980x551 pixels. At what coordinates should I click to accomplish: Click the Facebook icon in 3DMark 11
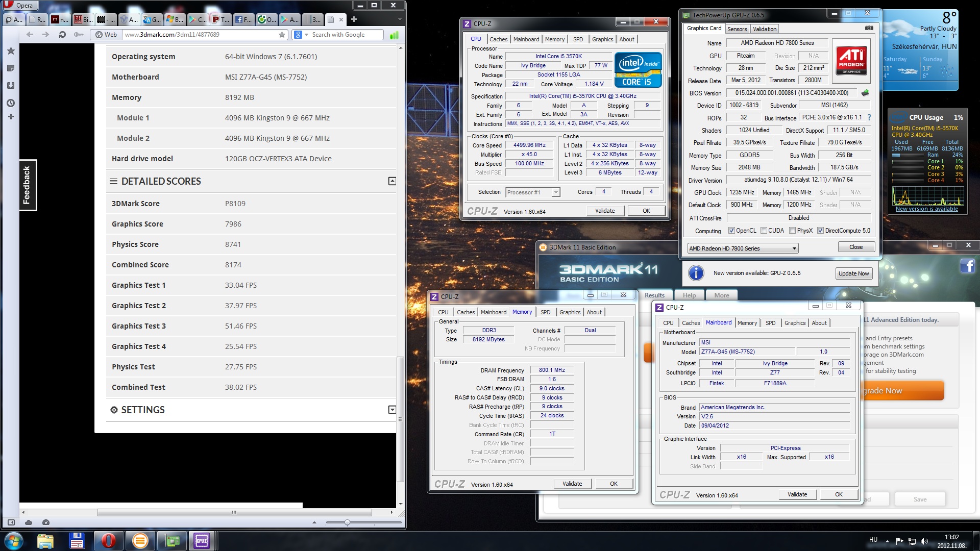point(967,266)
